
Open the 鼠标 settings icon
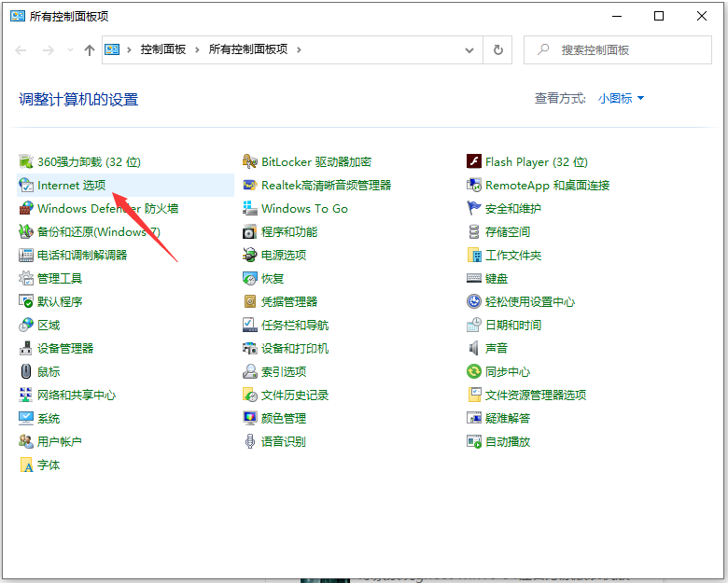[26, 372]
